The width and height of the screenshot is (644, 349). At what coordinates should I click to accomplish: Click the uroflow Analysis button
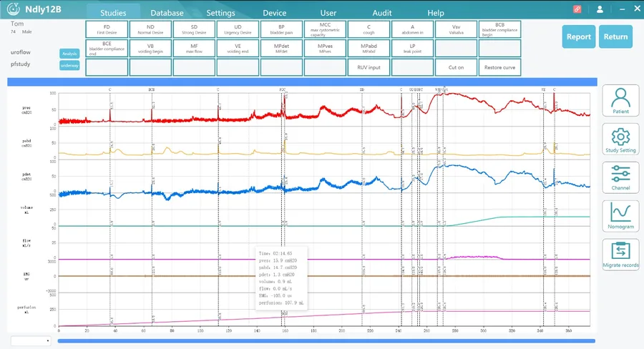click(x=69, y=54)
